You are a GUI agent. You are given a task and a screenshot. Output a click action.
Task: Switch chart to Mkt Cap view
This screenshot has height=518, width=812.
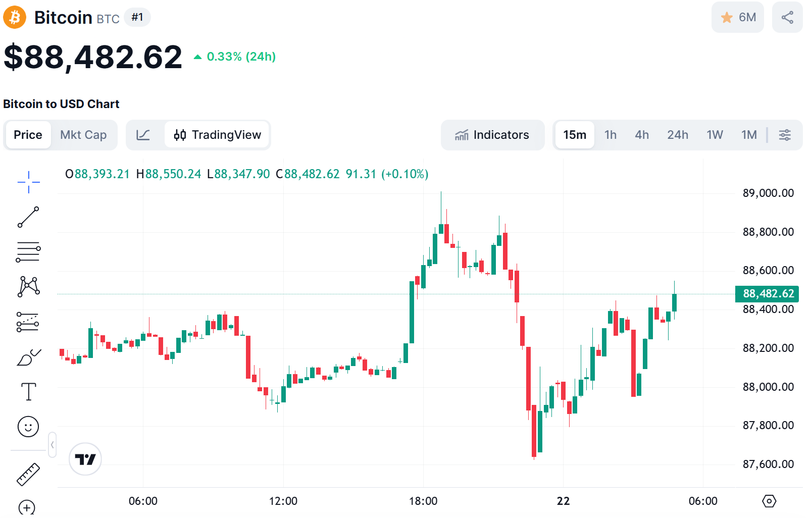[83, 135]
